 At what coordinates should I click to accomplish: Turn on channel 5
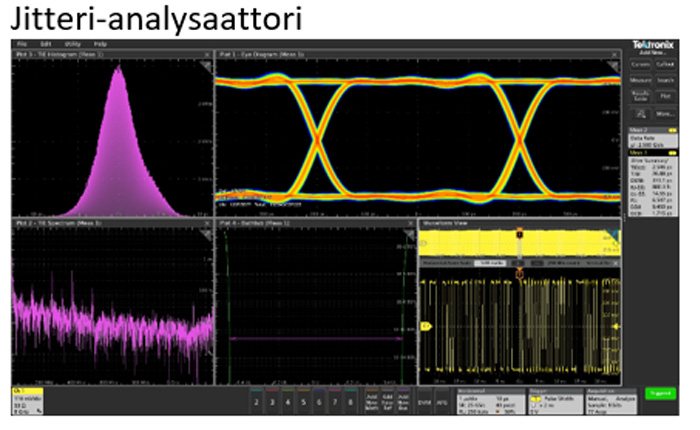tap(304, 400)
